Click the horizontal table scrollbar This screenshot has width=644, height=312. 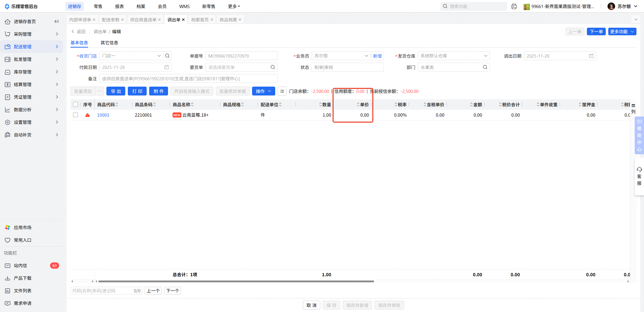coord(236,281)
